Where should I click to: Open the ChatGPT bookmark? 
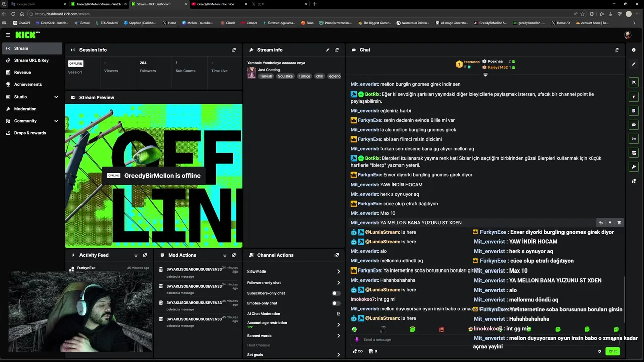click(22, 23)
